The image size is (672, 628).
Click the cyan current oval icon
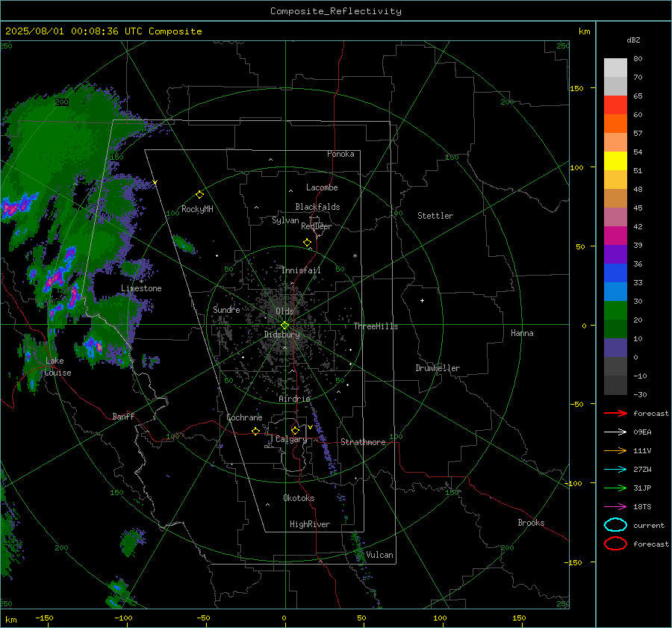point(615,525)
